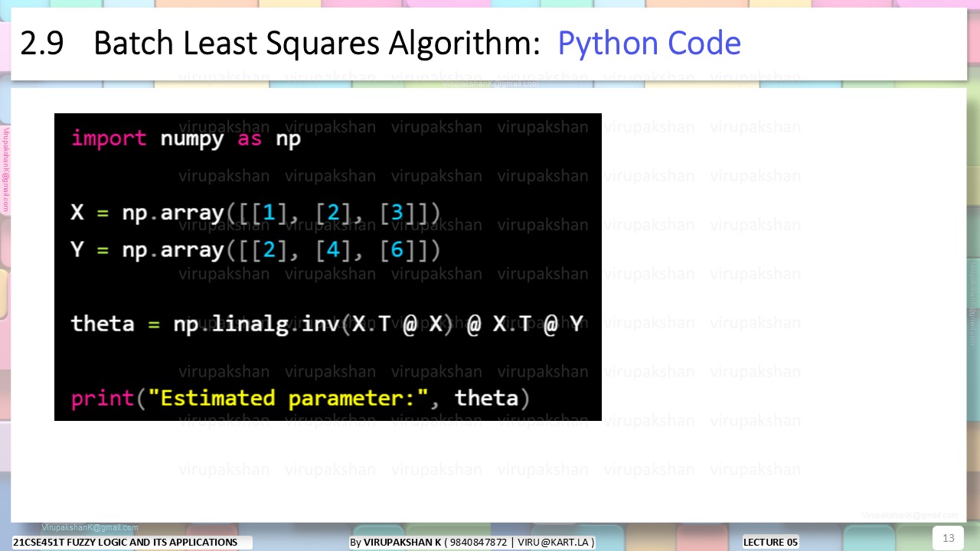Click the "21CSE451T FUZZY LOGIC AND ITS APPLICATIONS" footer
This screenshot has height=551, width=980.
point(126,542)
